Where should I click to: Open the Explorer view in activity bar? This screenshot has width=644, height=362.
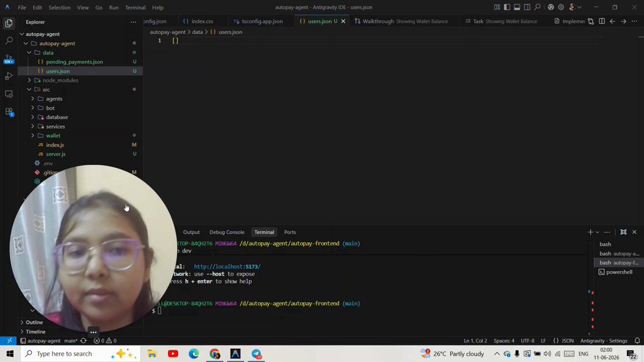click(9, 23)
